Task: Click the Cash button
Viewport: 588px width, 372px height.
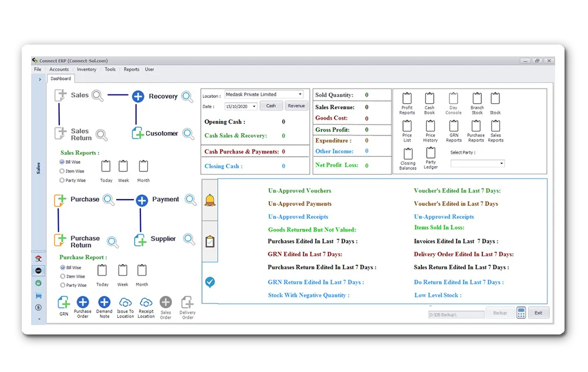Action: [x=271, y=106]
